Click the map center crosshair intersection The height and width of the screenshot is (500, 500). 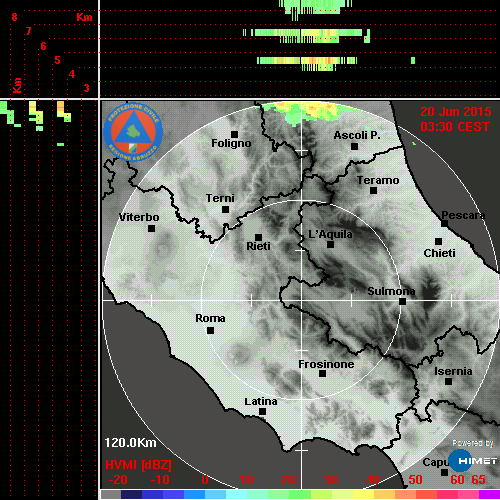(x=301, y=300)
